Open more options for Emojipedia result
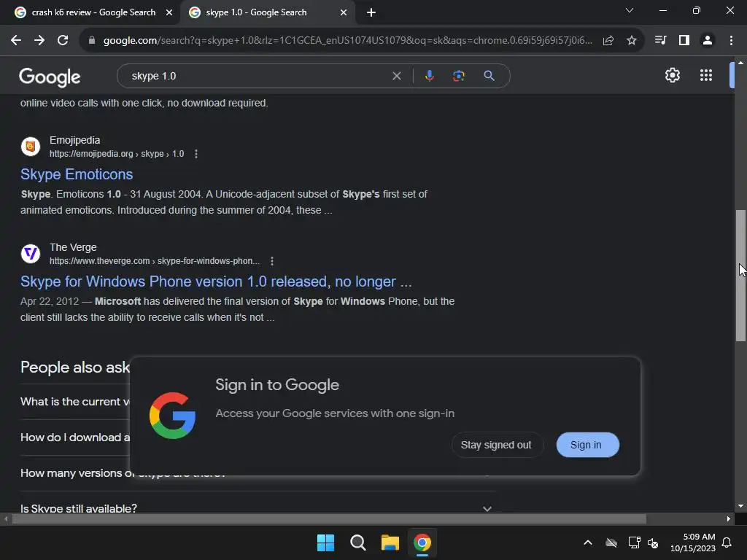Viewport: 747px width, 560px height. click(196, 154)
